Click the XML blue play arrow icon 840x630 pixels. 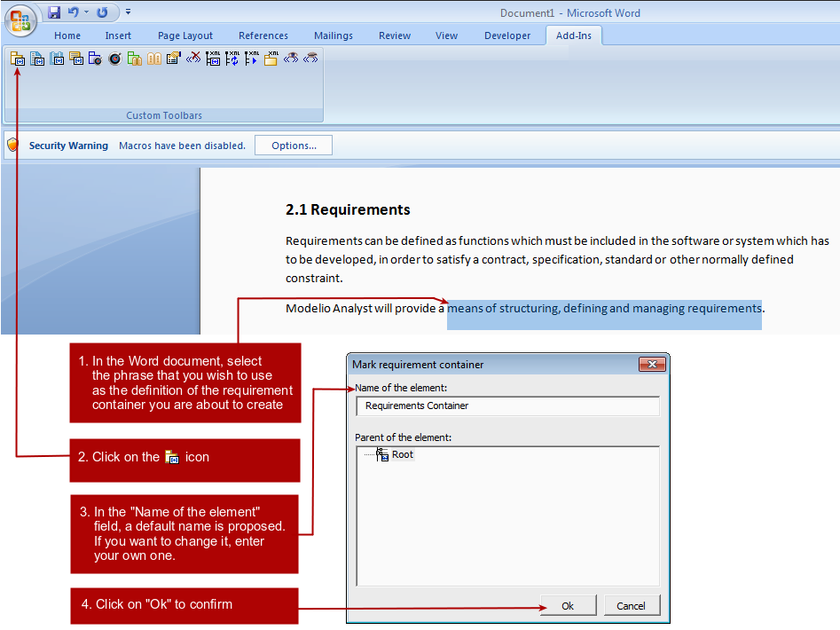tap(252, 58)
